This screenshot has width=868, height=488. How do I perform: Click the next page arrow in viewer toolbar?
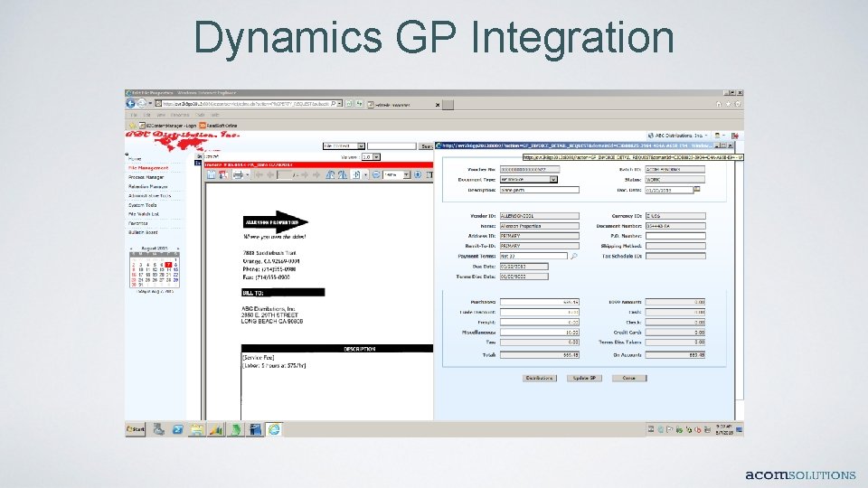pos(305,174)
